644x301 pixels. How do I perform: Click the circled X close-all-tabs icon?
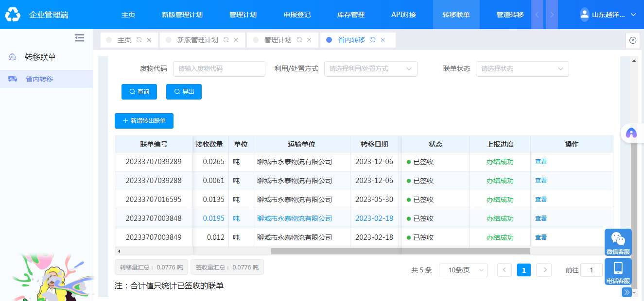tap(632, 40)
